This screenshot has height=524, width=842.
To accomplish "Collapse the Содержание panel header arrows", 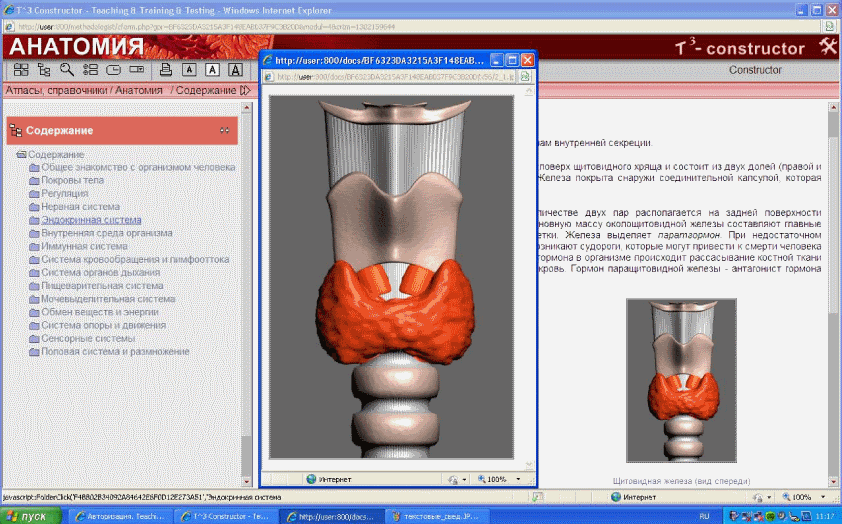I will pos(225,131).
